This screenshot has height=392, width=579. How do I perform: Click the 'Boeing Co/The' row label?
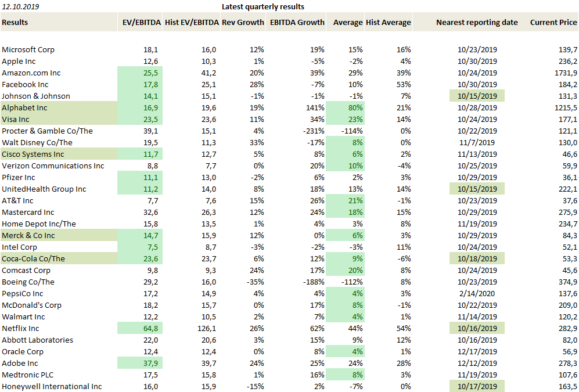click(x=28, y=282)
